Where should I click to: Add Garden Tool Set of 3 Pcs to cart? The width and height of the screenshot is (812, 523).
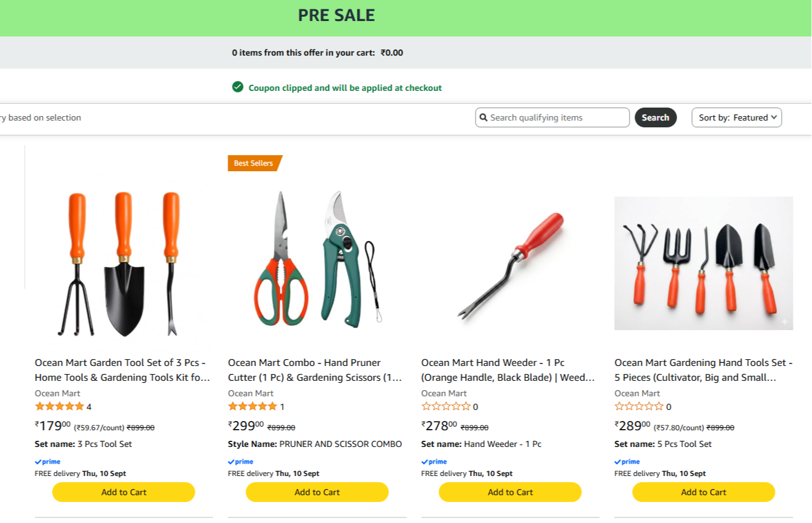124,492
